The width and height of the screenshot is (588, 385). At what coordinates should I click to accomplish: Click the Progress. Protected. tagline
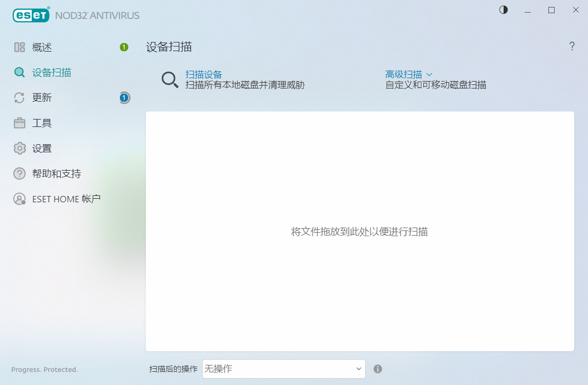(x=45, y=369)
